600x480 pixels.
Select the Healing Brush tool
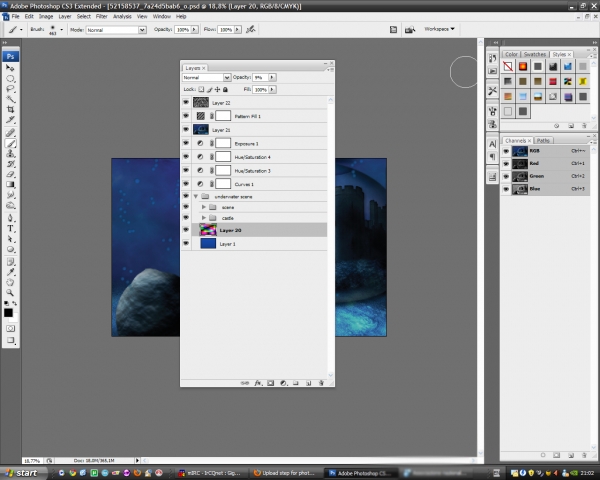click(x=10, y=133)
